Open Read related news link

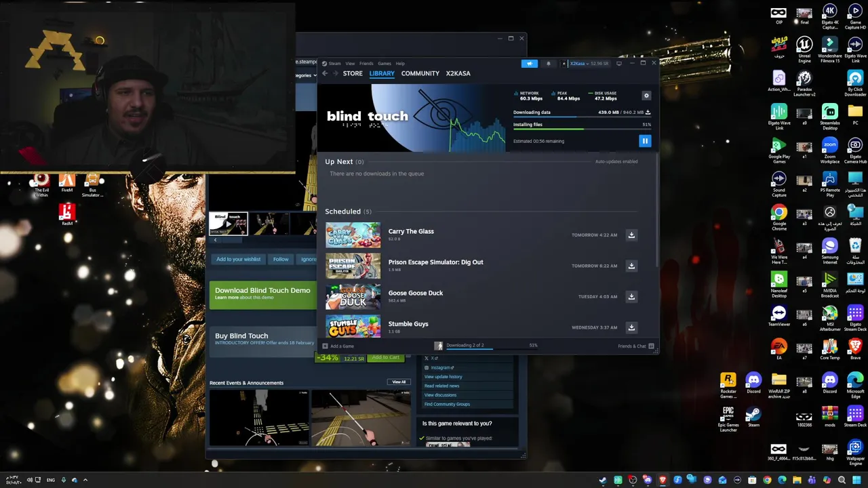tap(441, 386)
